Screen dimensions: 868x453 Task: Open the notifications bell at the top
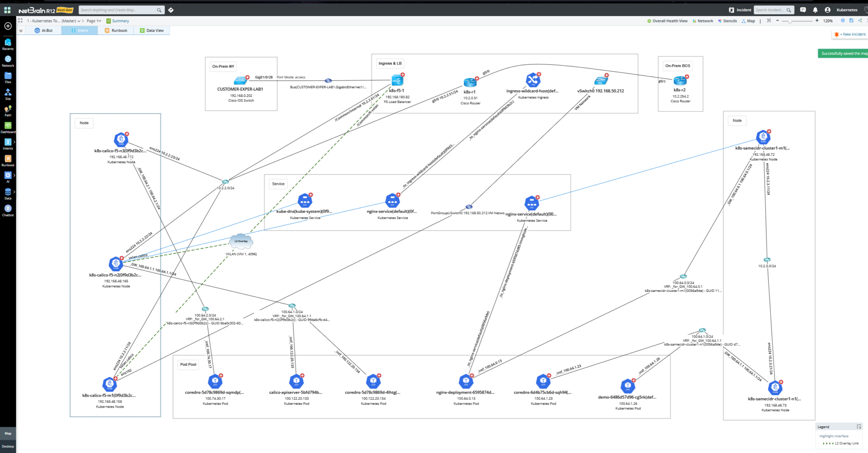pos(815,10)
